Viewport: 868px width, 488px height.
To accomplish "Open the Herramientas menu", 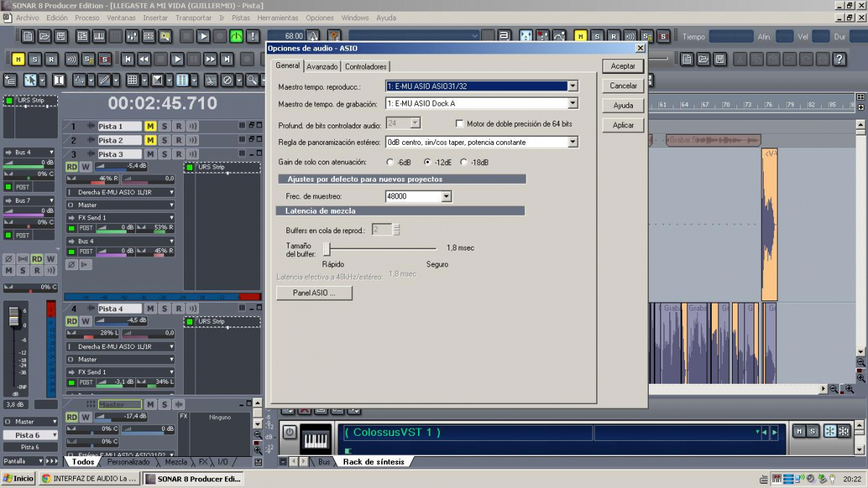I will [x=278, y=17].
